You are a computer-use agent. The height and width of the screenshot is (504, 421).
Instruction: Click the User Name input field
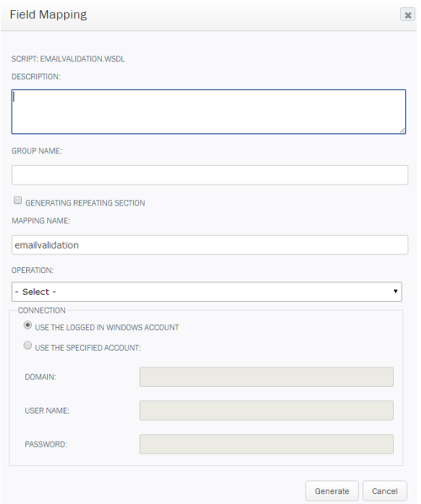coord(266,410)
